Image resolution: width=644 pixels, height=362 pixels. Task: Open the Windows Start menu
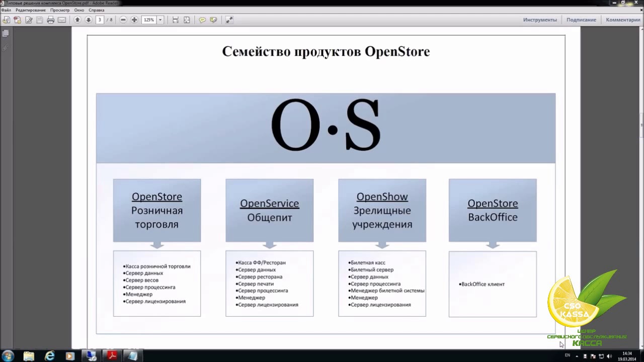[8, 356]
